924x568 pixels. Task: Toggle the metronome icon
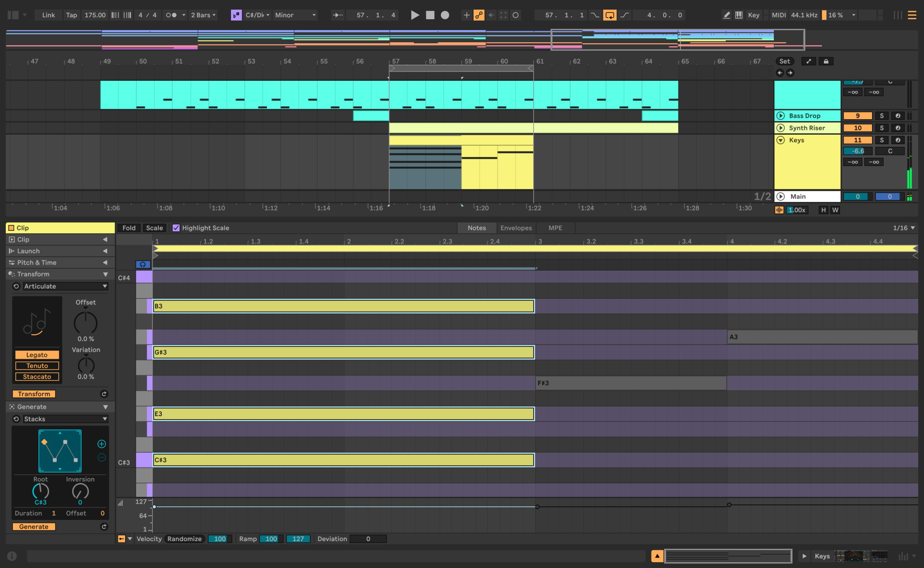tap(171, 15)
